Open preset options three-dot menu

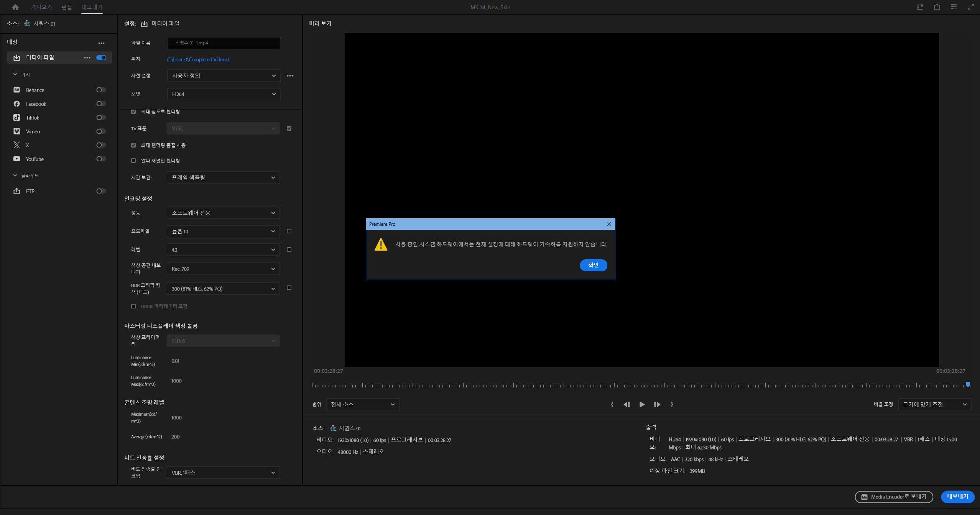290,75
